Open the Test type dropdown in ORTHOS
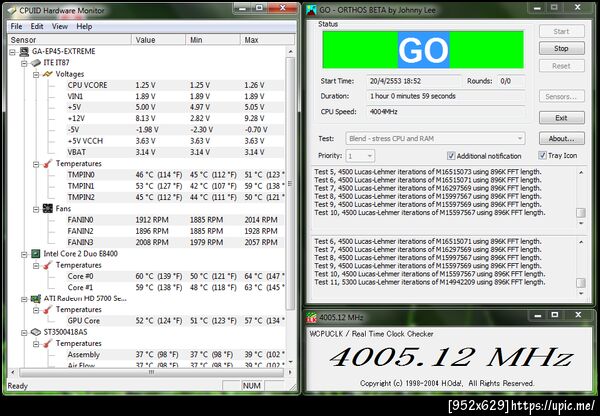Screen dimensions: 600x416 point(435,139)
